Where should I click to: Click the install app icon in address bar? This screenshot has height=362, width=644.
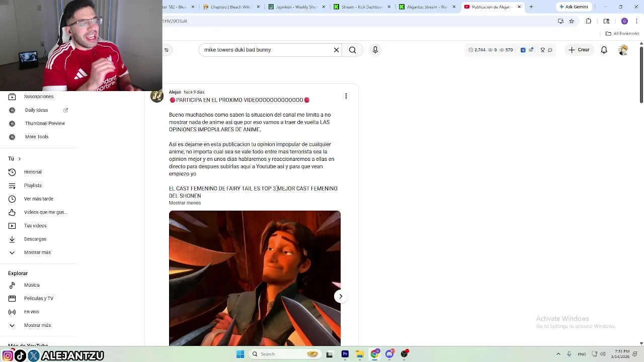point(560,21)
